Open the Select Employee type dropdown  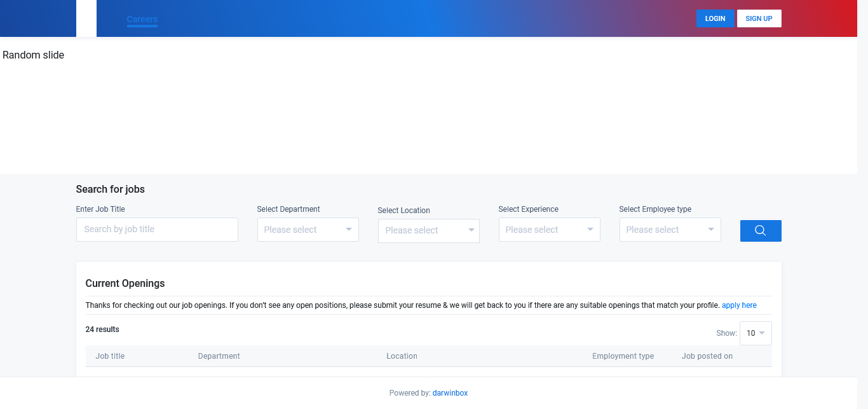click(x=670, y=230)
